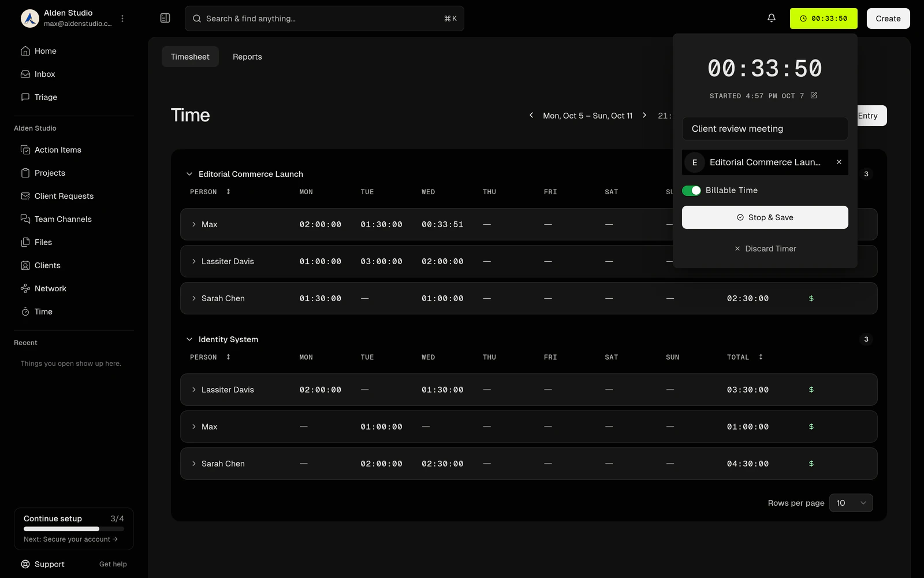
Task: Click Sarah Chen total 04:30:00
Action: (x=748, y=464)
